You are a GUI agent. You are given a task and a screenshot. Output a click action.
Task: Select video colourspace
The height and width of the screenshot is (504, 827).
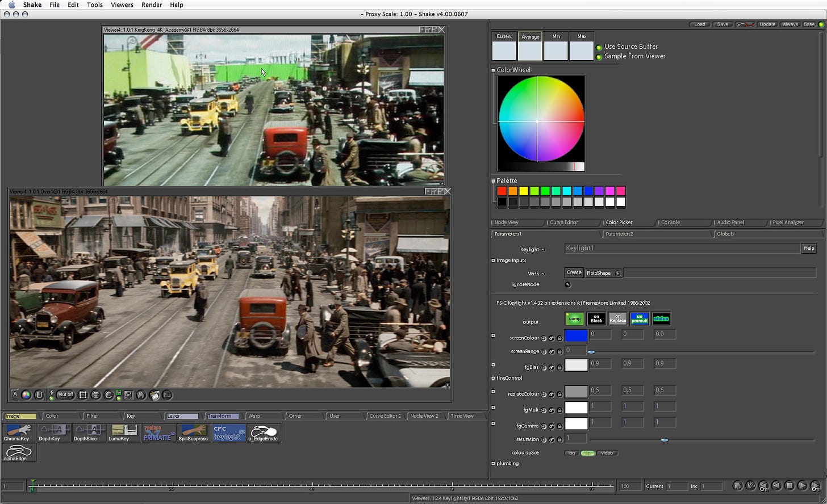pos(607,453)
